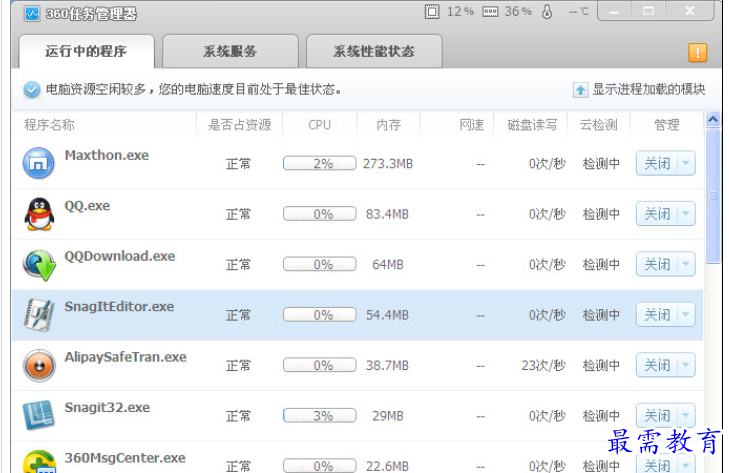The height and width of the screenshot is (473, 729).
Task: Click the 36% memory reading in title bar
Action: coord(518,12)
